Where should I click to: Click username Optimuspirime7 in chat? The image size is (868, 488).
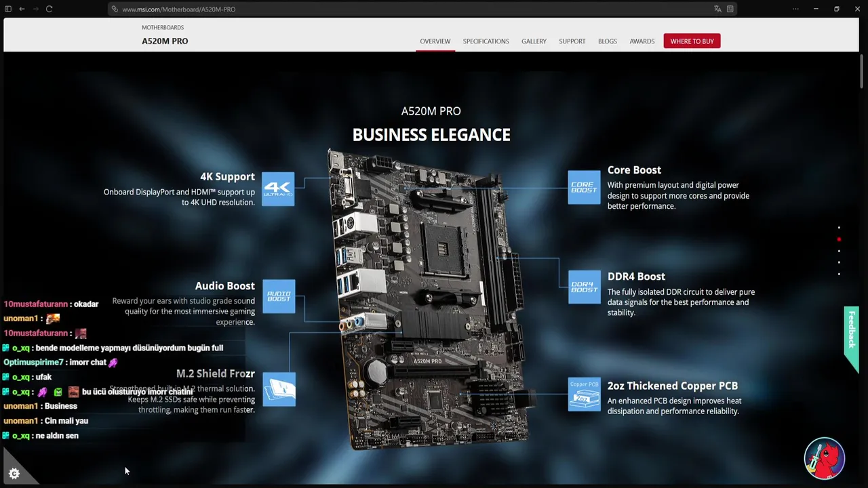click(33, 363)
